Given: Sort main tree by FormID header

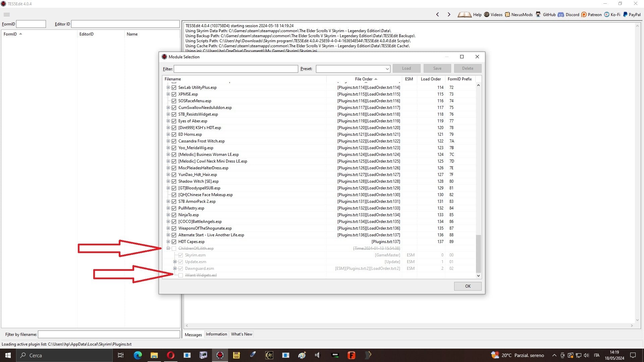Looking at the screenshot, I should pyautogui.click(x=39, y=34).
